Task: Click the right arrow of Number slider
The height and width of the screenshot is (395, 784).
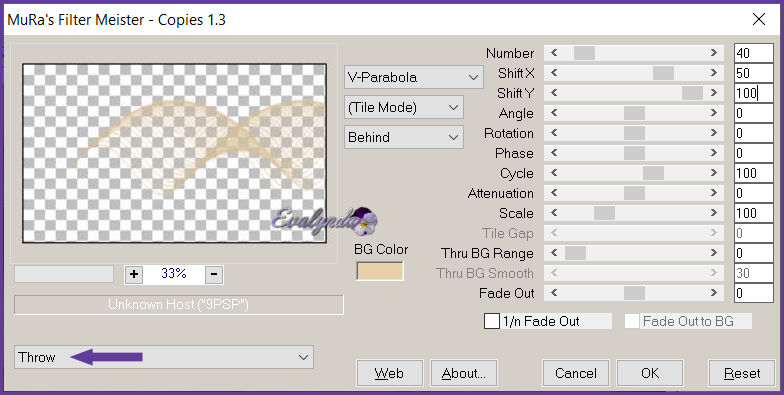Action: (x=714, y=52)
